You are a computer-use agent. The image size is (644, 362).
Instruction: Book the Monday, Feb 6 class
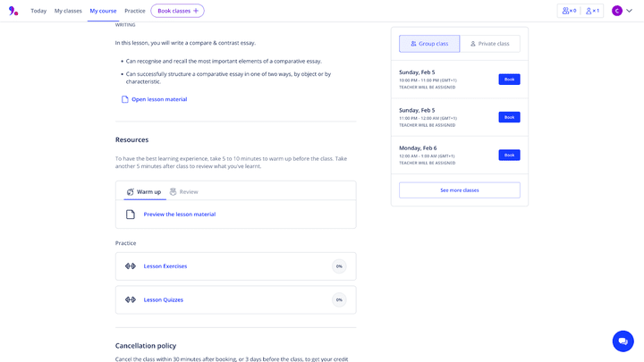coord(509,155)
